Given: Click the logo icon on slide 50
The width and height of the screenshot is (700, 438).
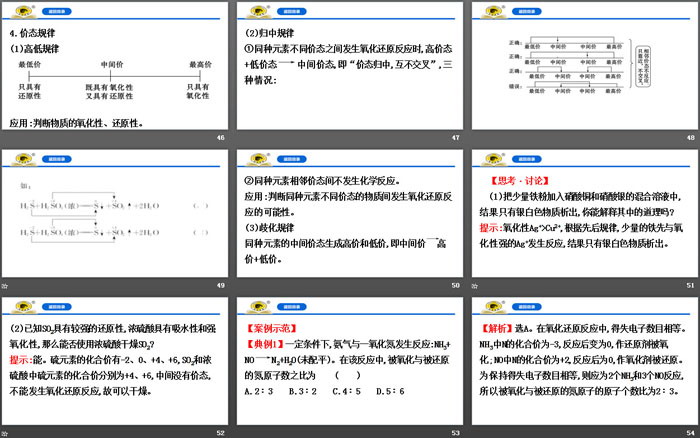Looking at the screenshot, I should [258, 156].
